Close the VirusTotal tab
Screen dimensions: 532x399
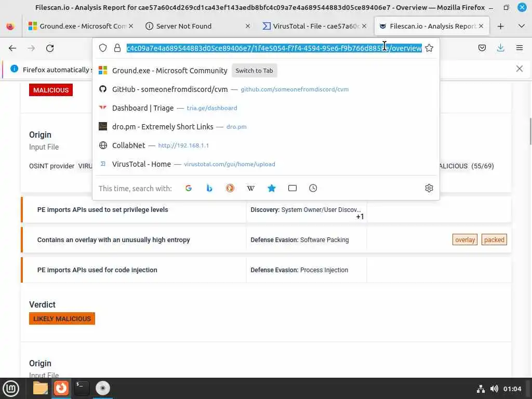(364, 26)
